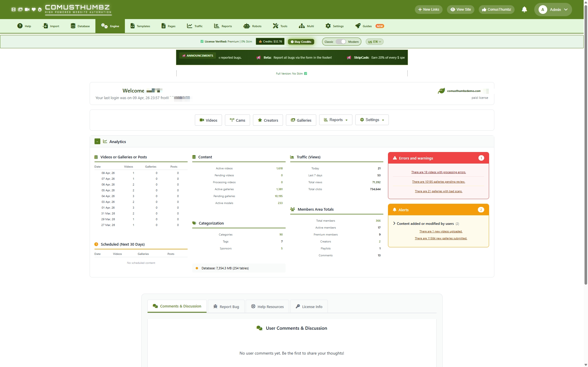Open the Robots menu icon
Image resolution: width=588 pixels, height=367 pixels.
pyautogui.click(x=246, y=26)
